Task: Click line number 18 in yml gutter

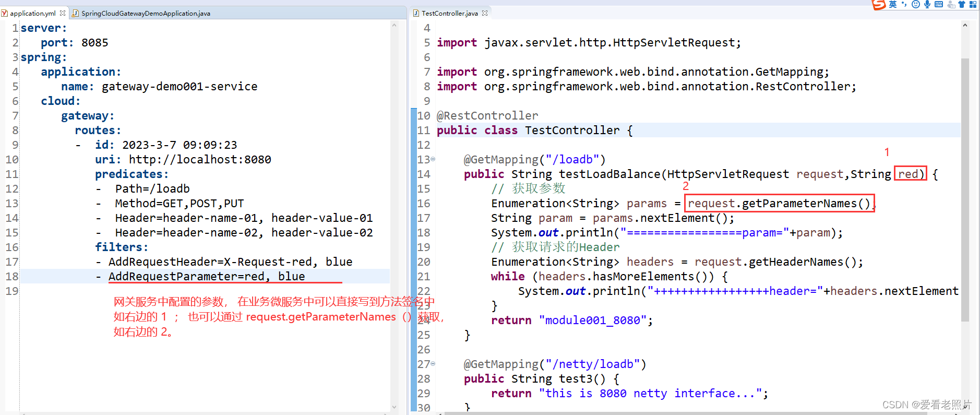Action: (x=12, y=277)
